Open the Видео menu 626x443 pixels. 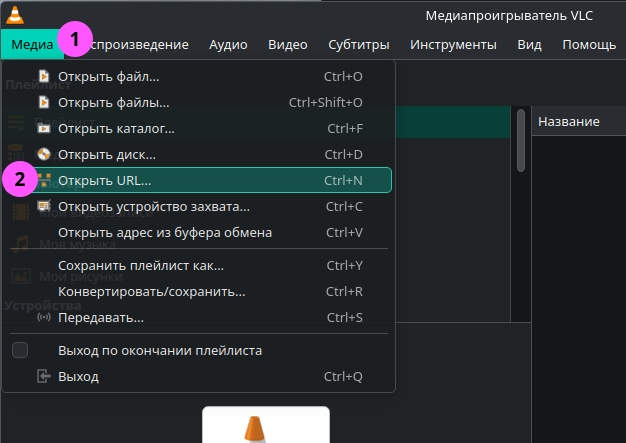(x=288, y=44)
